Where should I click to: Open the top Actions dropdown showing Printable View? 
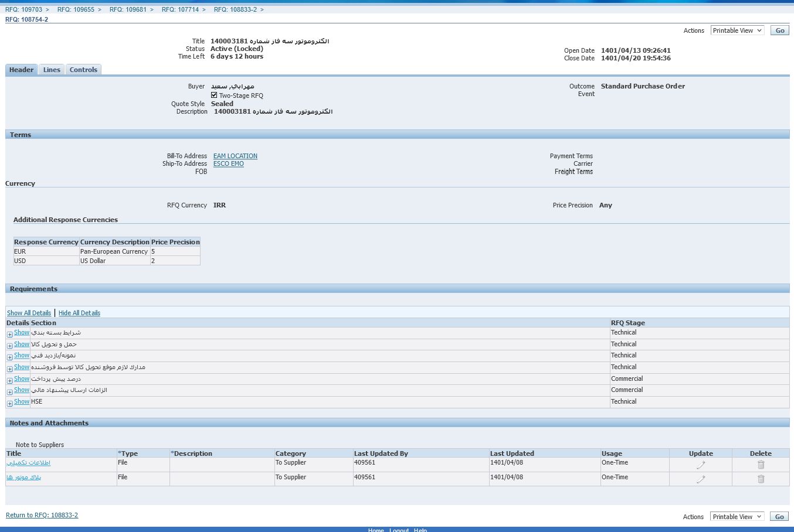pos(737,30)
